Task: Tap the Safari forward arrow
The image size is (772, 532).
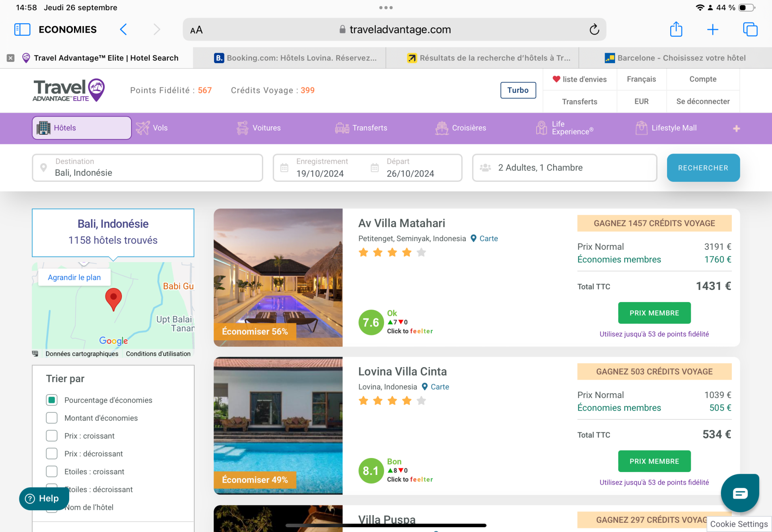Action: (157, 29)
